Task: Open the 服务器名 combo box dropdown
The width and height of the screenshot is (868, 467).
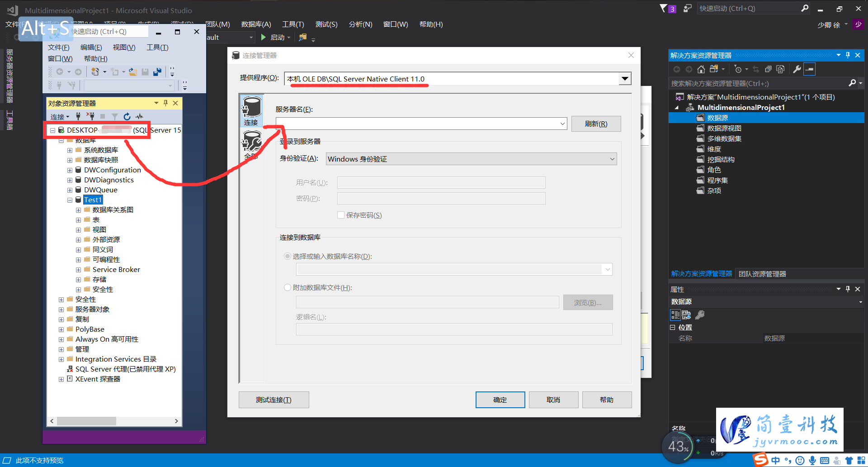Action: click(562, 124)
